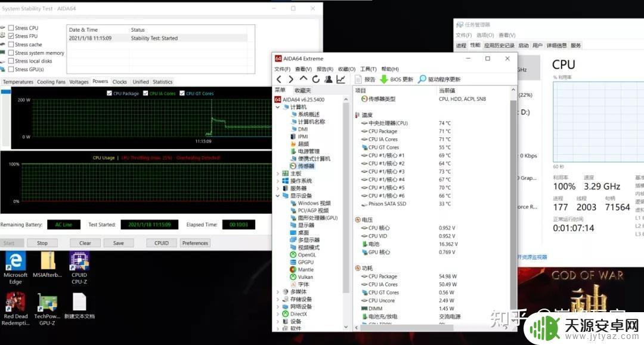Select 计算机名称 in the tree

click(x=308, y=122)
